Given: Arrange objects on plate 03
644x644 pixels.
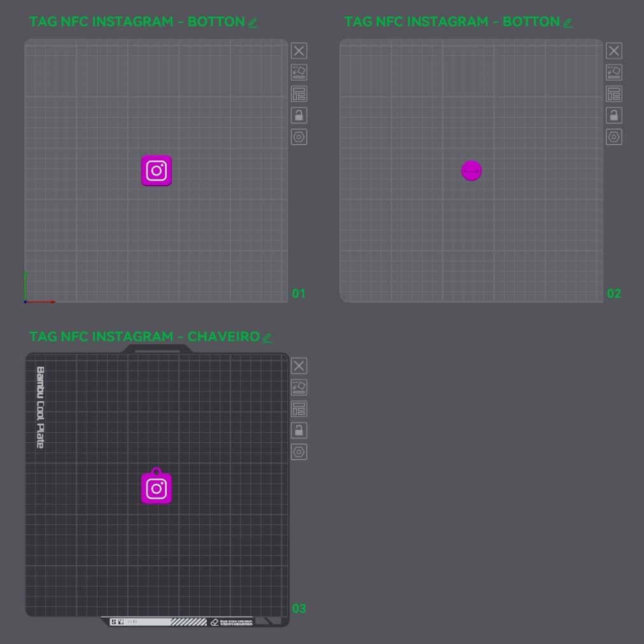Looking at the screenshot, I should 299,409.
